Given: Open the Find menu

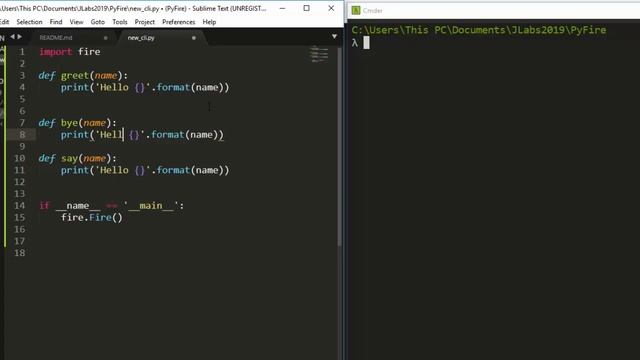Looking at the screenshot, I should 56,22.
